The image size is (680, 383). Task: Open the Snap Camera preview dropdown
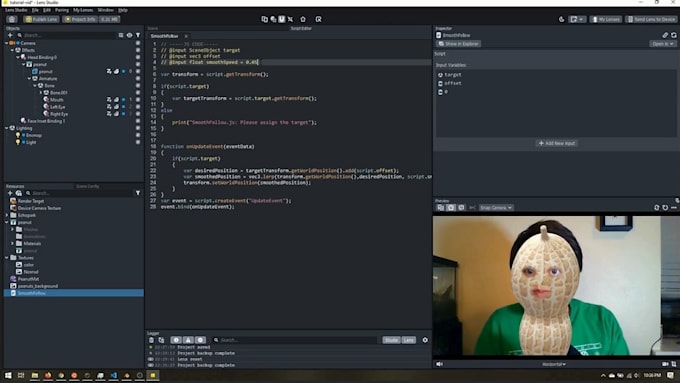click(x=496, y=208)
